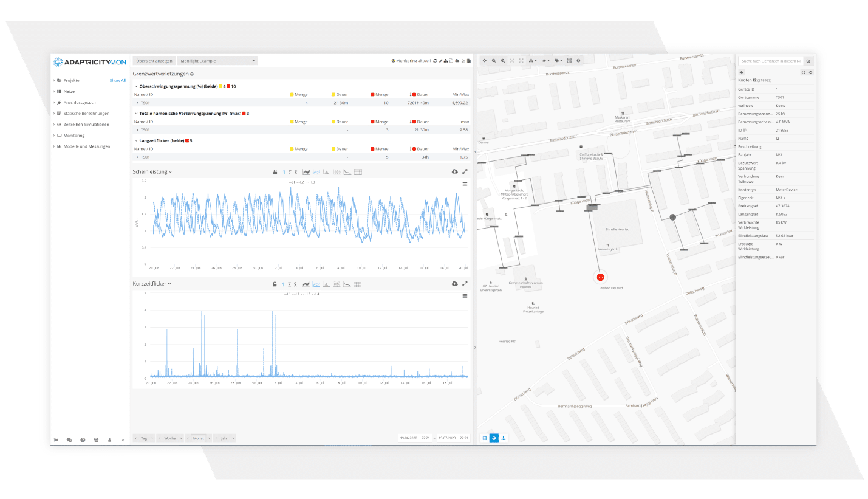Click the map info icon in toolbar
The image size is (868, 499).
578,61
